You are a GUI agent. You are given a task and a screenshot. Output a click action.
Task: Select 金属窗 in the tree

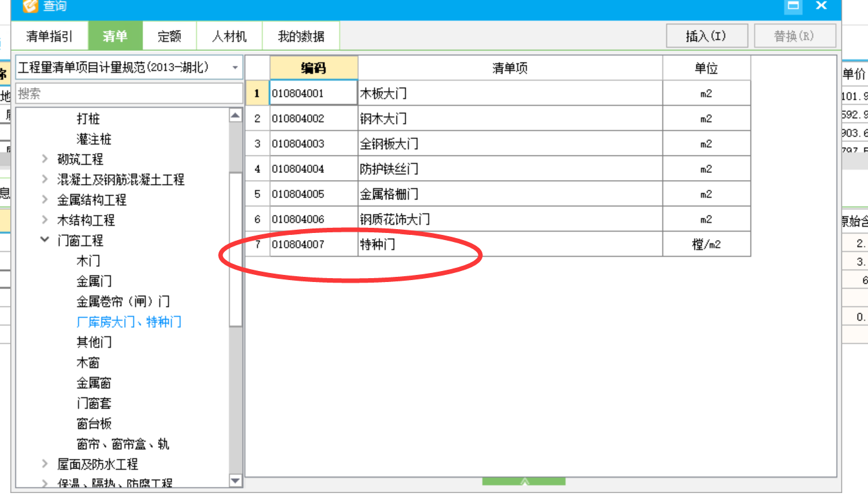(x=94, y=383)
